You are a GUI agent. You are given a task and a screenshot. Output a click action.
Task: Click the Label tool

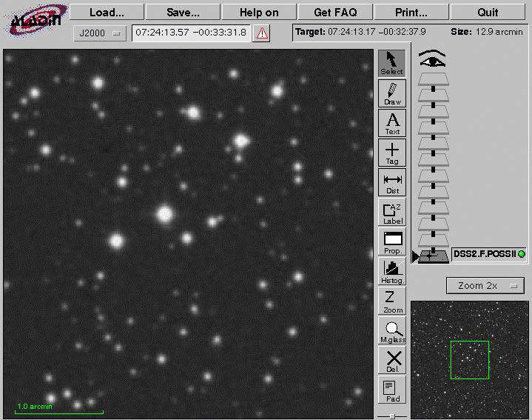[392, 212]
